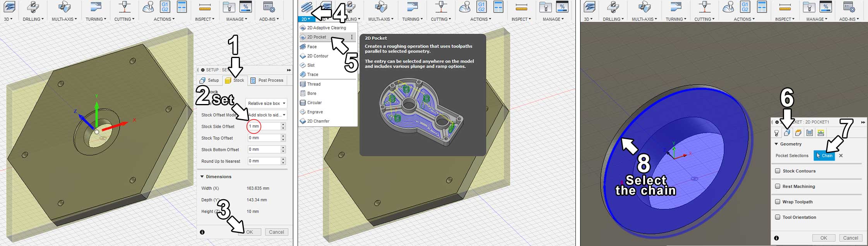Viewport: 868px width, 246px height.
Task: Click the Simulate icon in the SETUP screenshot toolbar
Action: pos(148,7)
